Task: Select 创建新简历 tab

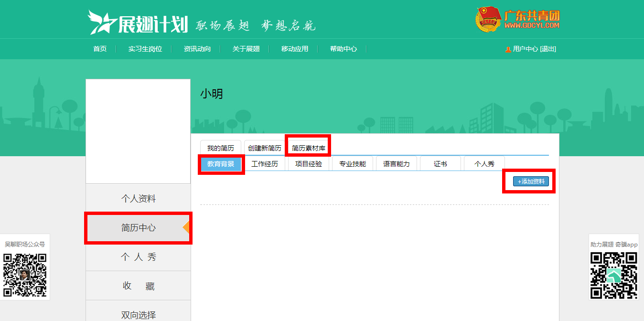Action: (x=265, y=148)
